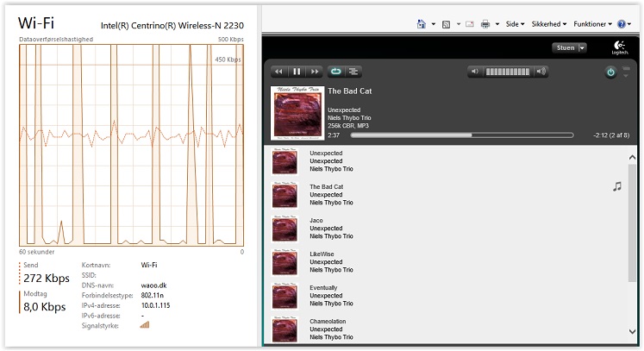This screenshot has width=644, height=351.
Task: Toggle shuffle playlist mode
Action: [x=353, y=72]
